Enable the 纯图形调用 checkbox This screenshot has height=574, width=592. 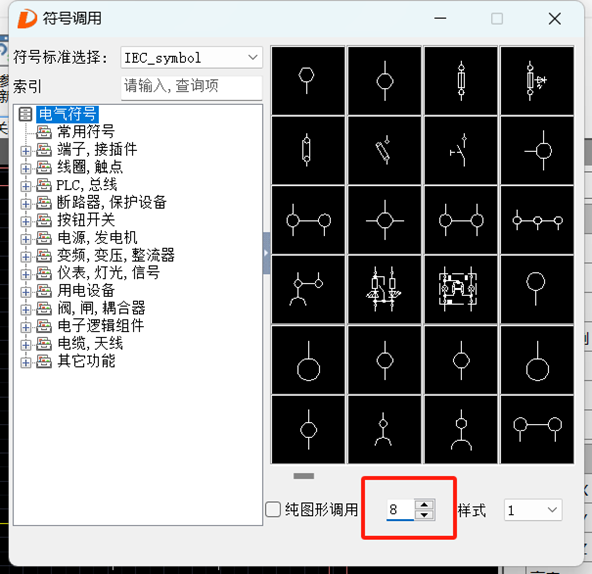(273, 509)
